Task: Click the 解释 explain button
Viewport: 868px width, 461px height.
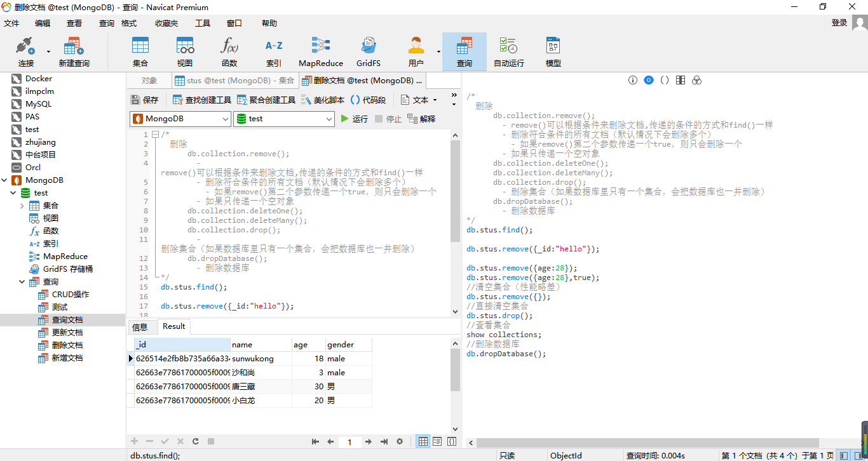Action: (421, 119)
